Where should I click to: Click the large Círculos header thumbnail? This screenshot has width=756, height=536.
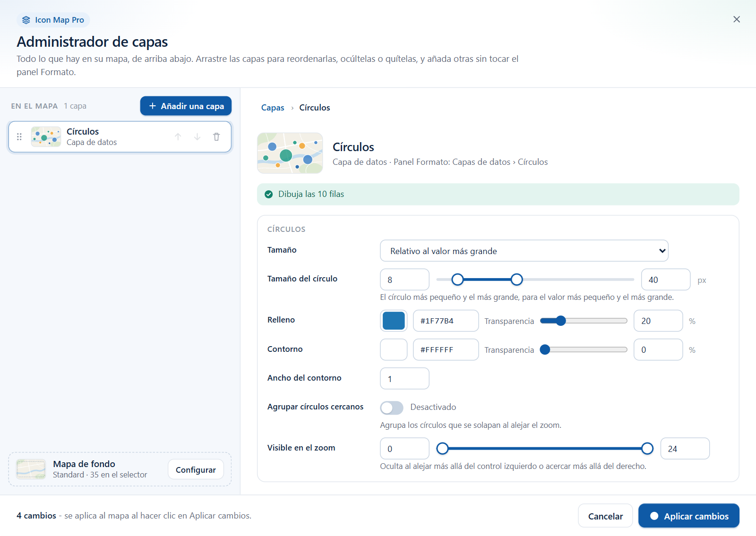pyautogui.click(x=290, y=153)
